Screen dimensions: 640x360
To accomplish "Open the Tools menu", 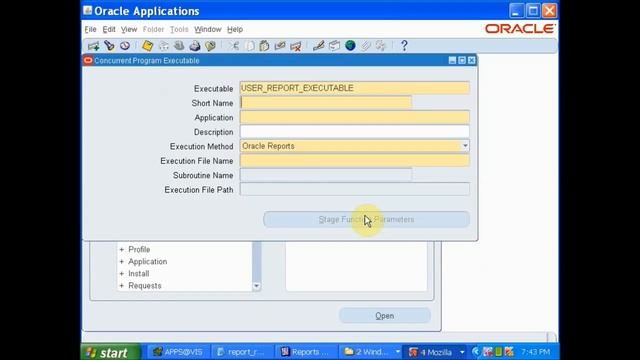I will point(179,29).
